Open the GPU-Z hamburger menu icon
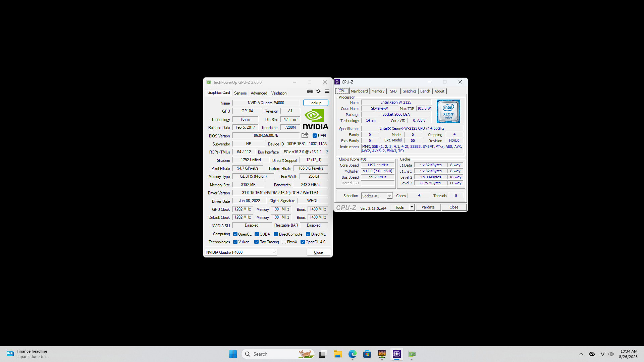 pos(327,91)
